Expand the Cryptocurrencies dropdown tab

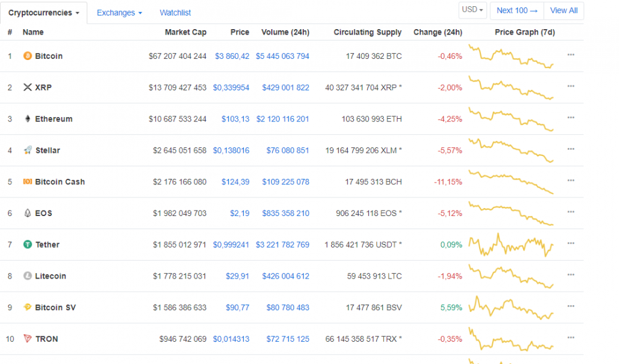[43, 12]
